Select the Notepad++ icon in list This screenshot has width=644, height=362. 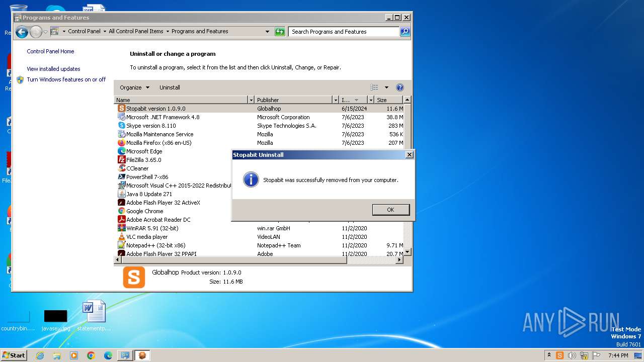point(121,245)
